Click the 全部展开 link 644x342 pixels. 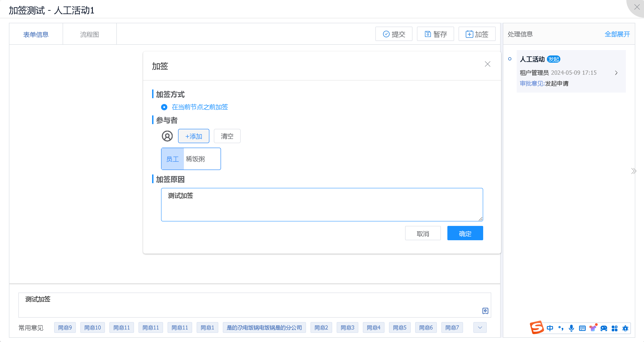[x=617, y=34]
